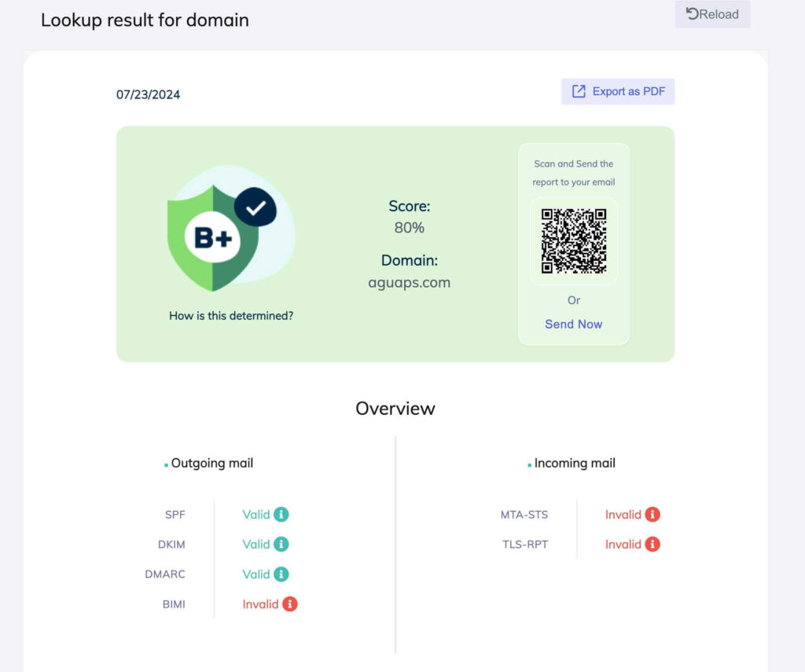Image resolution: width=805 pixels, height=672 pixels.
Task: Click the red MTA-STS info icon
Action: pos(652,515)
